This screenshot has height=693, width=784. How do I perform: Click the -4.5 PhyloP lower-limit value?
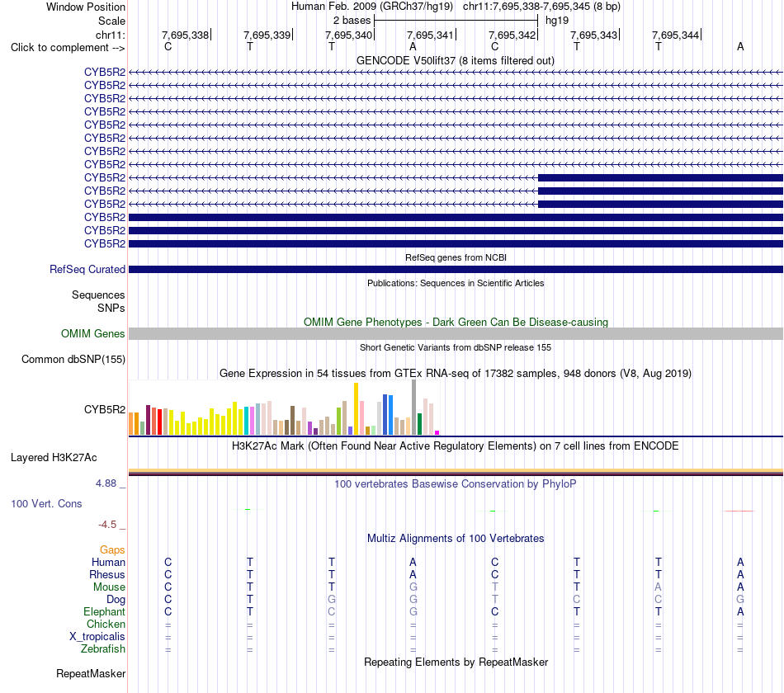click(107, 525)
